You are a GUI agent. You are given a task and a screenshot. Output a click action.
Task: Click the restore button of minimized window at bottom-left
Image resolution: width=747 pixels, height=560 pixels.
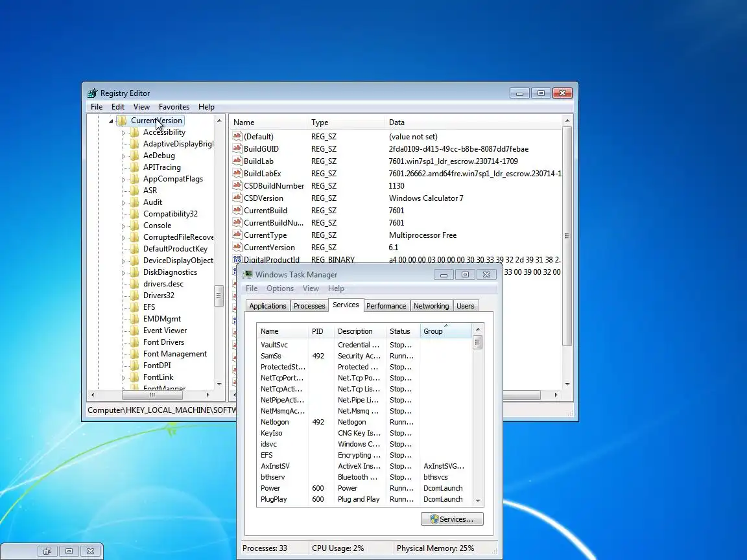tap(47, 552)
